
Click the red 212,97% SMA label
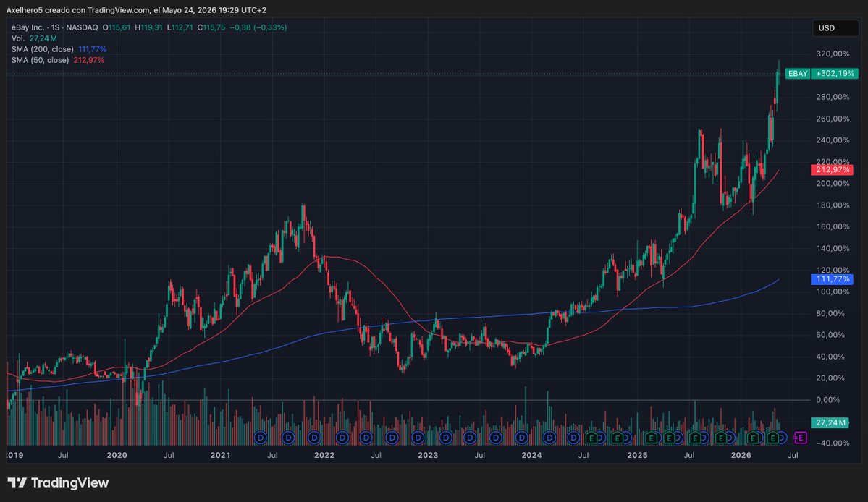click(x=832, y=170)
